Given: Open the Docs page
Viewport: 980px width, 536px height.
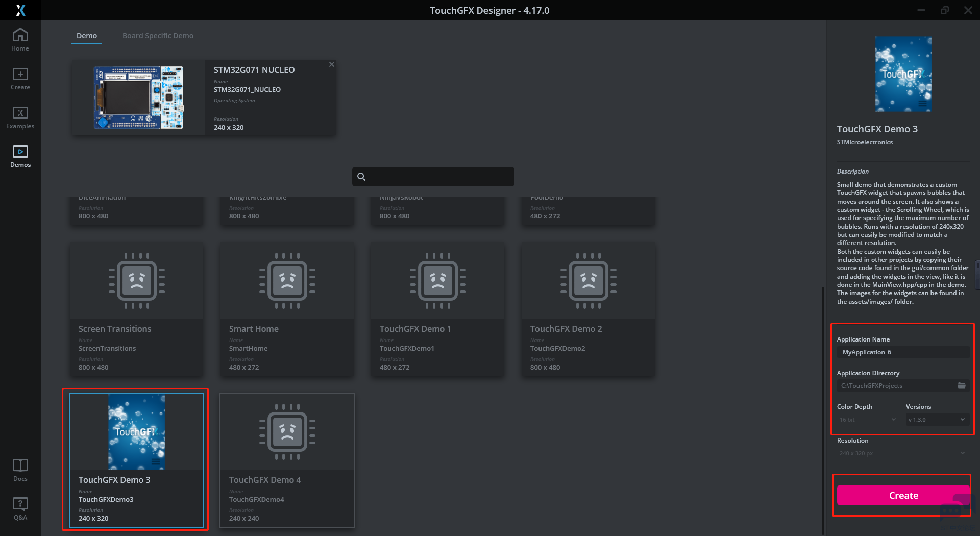Looking at the screenshot, I should point(20,470).
